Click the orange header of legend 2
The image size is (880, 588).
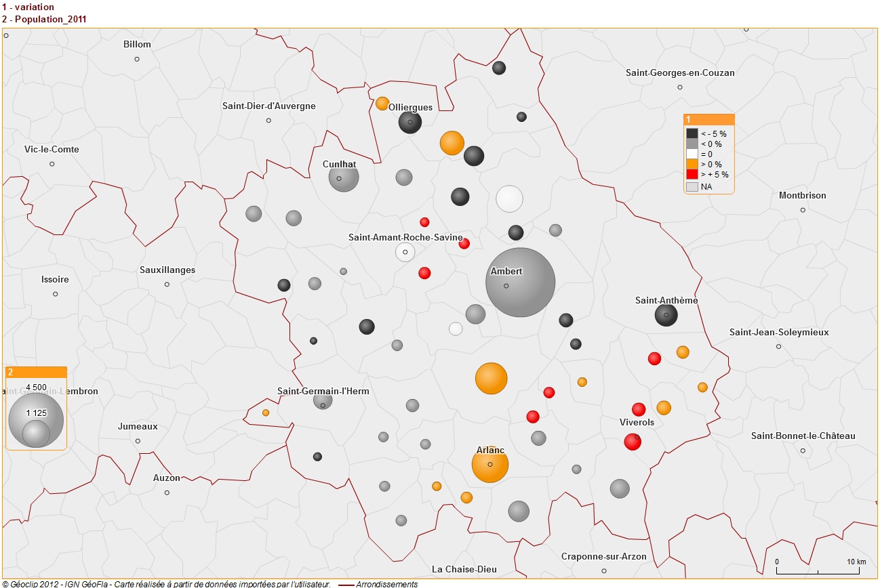[x=36, y=372]
